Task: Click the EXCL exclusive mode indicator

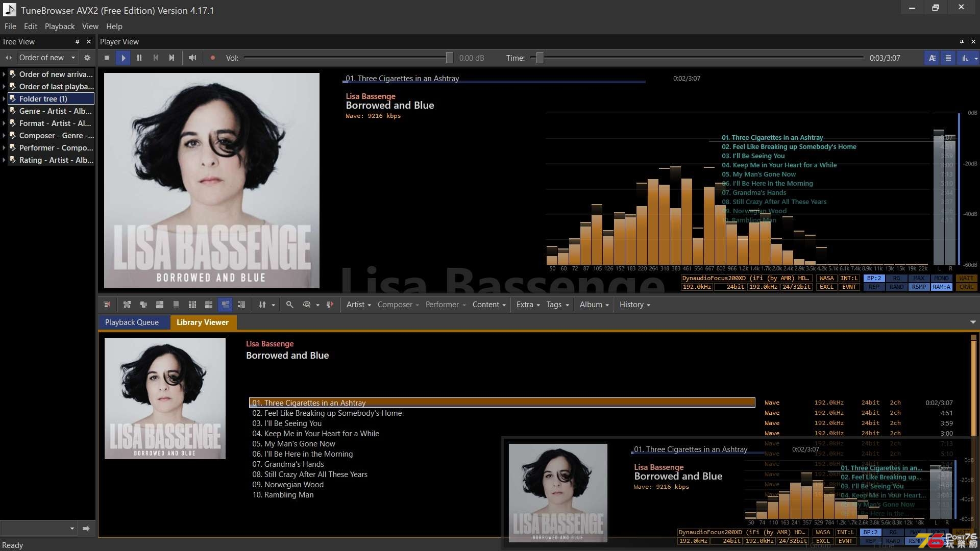Action: (x=826, y=287)
